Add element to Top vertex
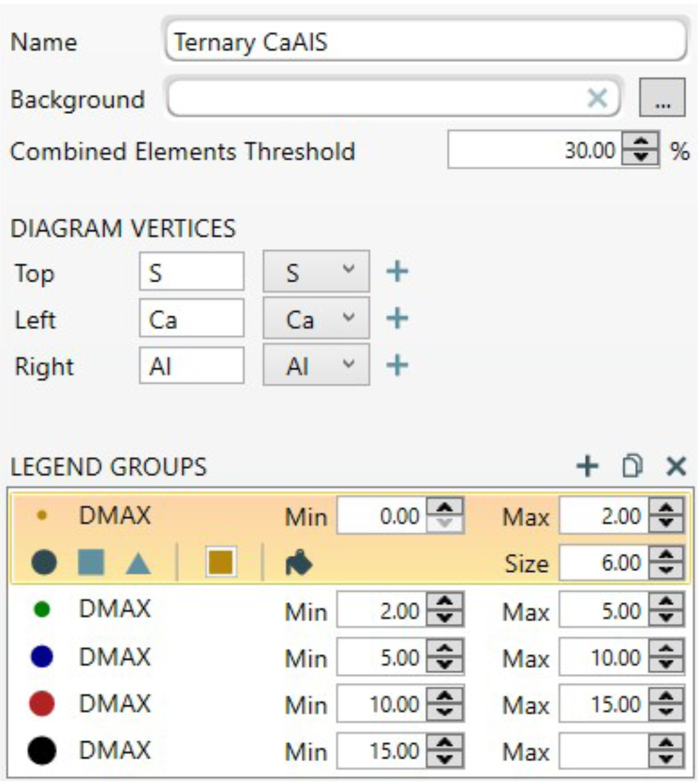Screen dimensions: 700x783 pyautogui.click(x=397, y=271)
